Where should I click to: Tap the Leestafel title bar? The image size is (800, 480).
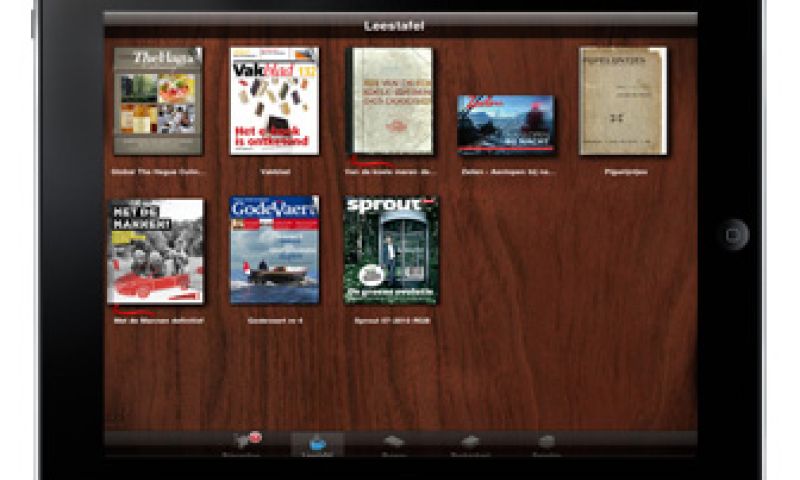pyautogui.click(x=400, y=25)
